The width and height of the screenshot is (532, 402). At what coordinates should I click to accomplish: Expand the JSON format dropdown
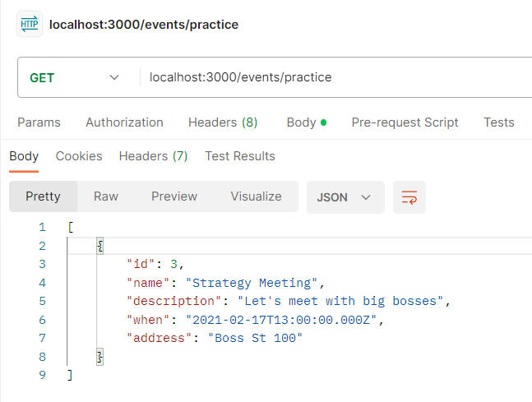[345, 197]
